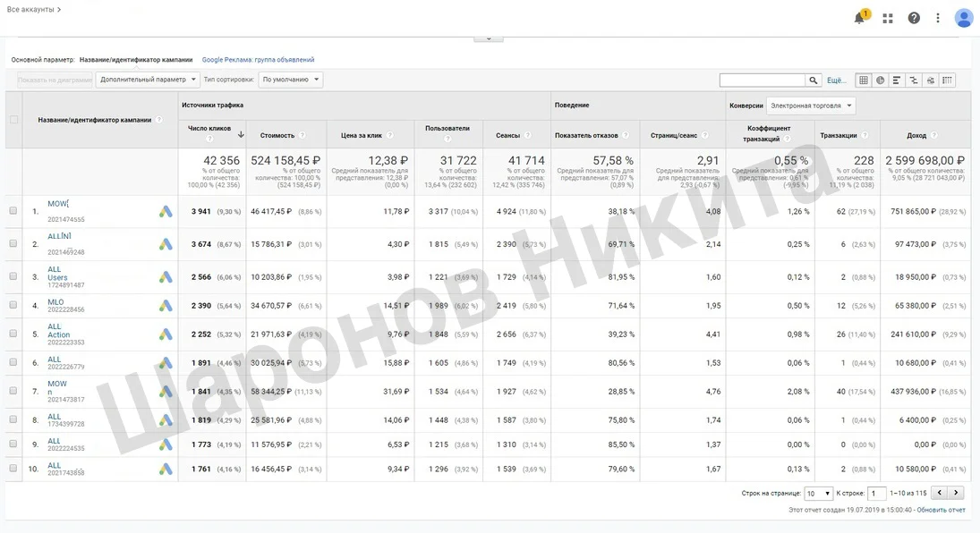Switch to pie chart view icon
980x533 pixels.
tap(881, 80)
